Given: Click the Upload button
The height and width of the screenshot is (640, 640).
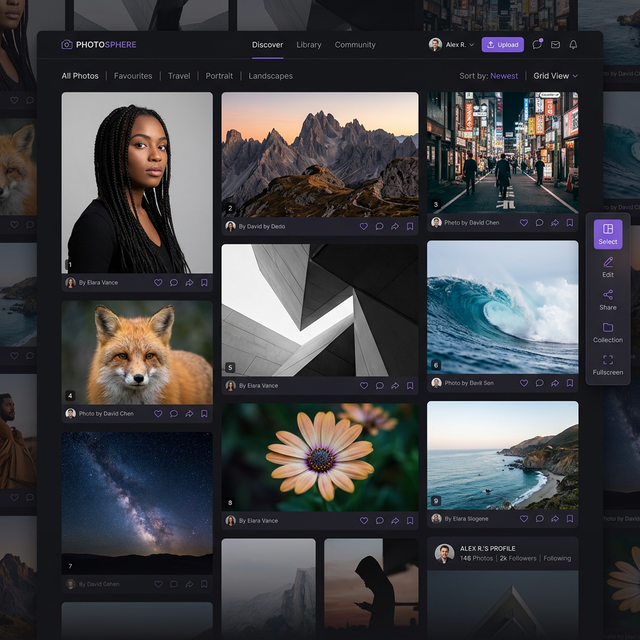Looking at the screenshot, I should [502, 45].
